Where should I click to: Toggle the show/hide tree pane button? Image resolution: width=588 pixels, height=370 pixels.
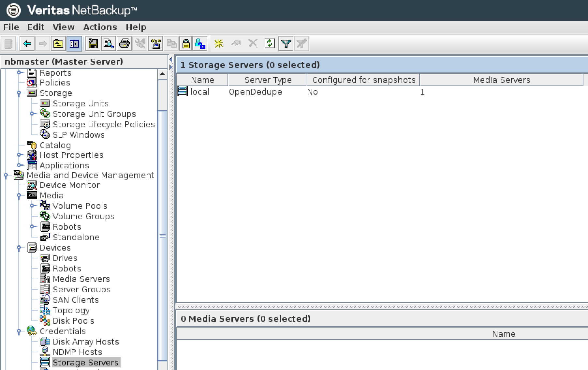(x=74, y=43)
